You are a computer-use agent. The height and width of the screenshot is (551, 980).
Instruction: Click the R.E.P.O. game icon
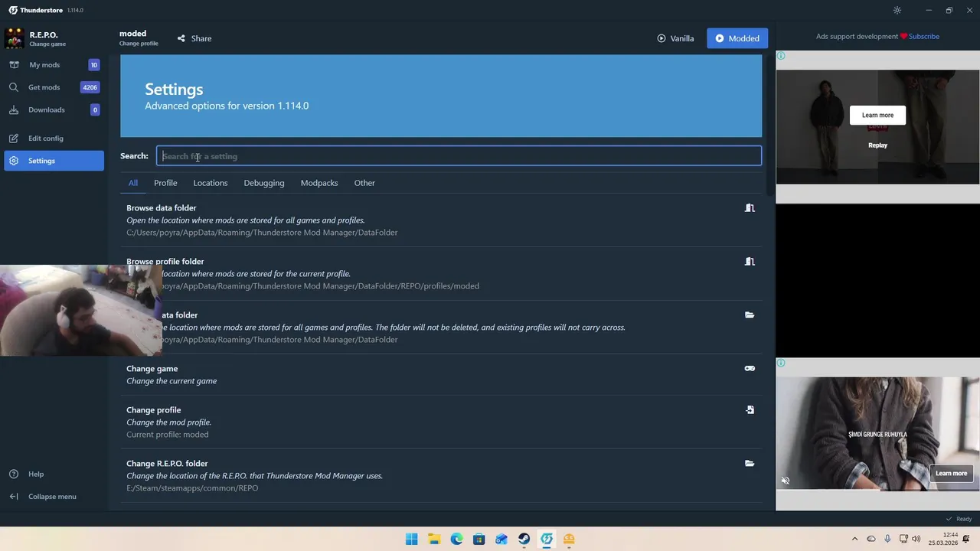coord(14,38)
